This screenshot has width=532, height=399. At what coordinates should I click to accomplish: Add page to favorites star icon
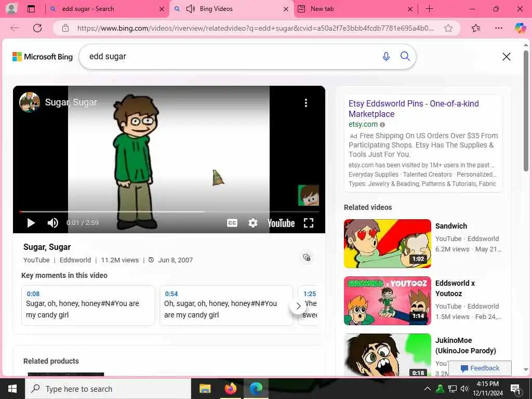coord(448,28)
